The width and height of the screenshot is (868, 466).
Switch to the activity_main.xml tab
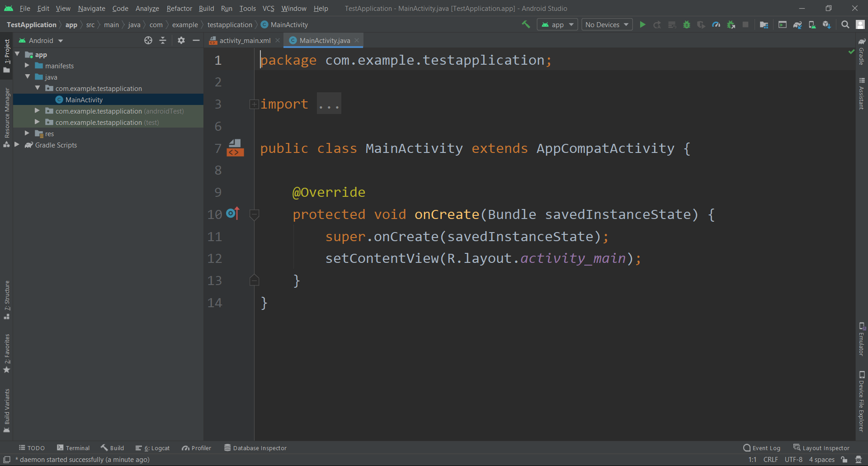245,40
